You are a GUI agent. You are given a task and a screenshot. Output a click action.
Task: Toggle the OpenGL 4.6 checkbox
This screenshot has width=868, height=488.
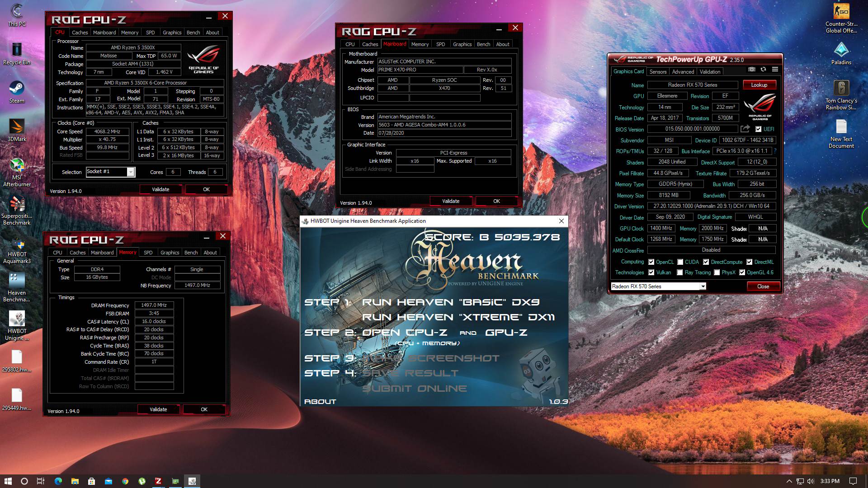pyautogui.click(x=742, y=272)
